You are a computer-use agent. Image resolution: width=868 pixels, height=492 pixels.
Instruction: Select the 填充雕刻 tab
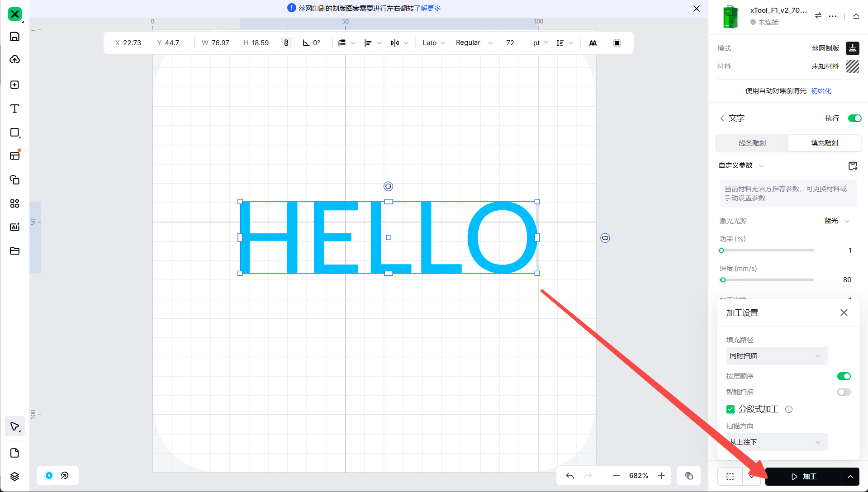tap(824, 143)
